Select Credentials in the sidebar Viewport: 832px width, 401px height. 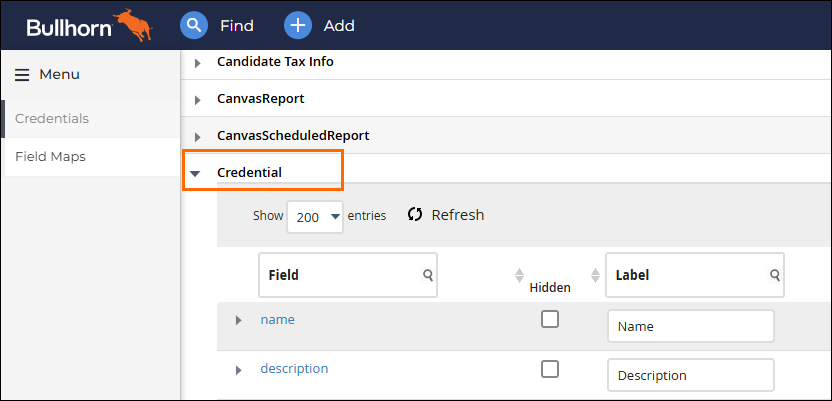click(x=52, y=118)
